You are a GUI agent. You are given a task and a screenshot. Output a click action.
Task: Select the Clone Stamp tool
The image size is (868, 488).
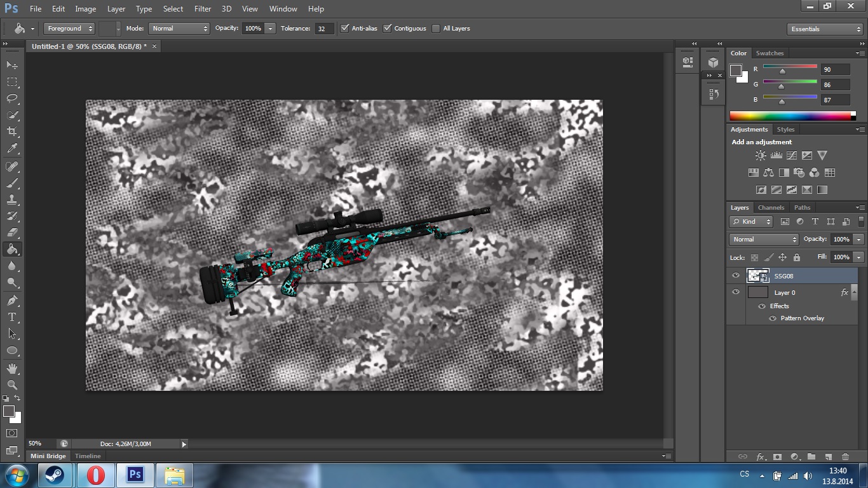[x=12, y=200]
